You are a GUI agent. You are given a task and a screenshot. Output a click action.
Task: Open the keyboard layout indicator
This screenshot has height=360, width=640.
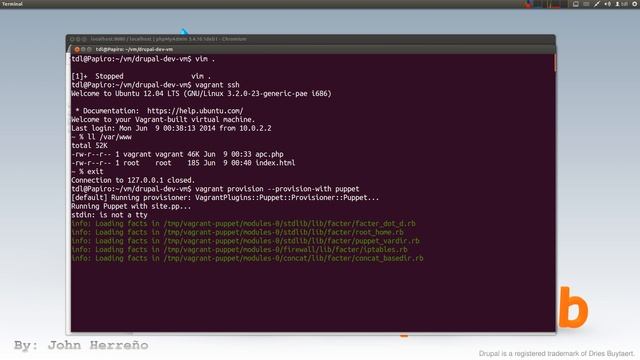[x=586, y=4]
